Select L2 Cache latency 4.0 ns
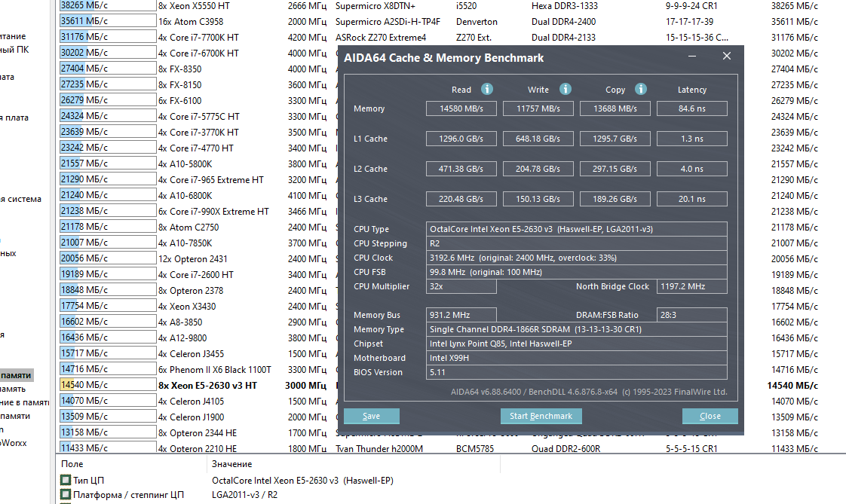 point(691,169)
